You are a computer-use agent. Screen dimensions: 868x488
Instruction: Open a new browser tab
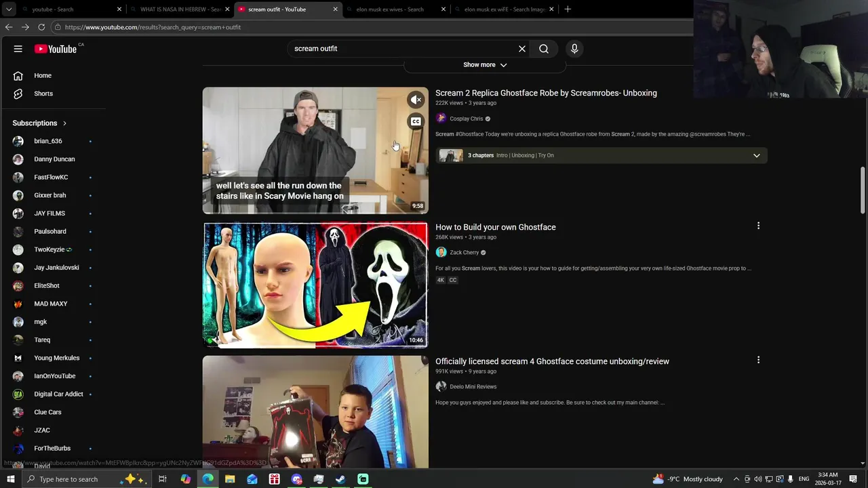(x=568, y=9)
